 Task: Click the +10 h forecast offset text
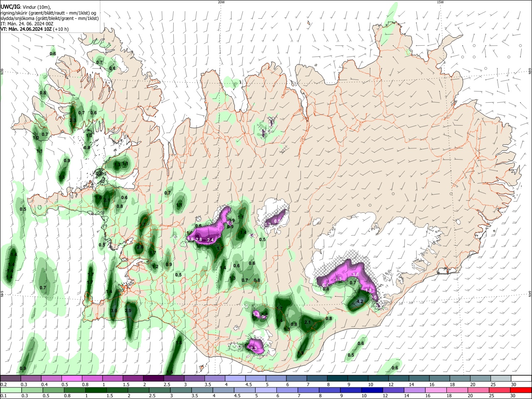tap(61, 29)
